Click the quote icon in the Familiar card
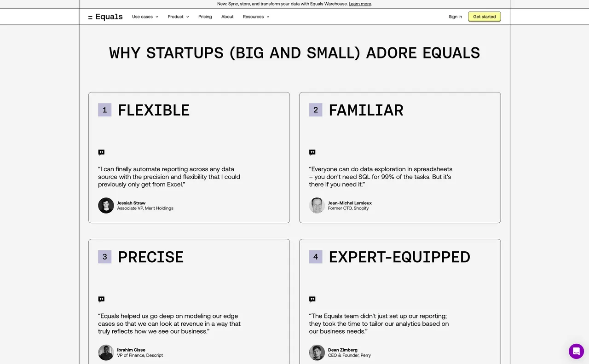Image resolution: width=589 pixels, height=364 pixels. (312, 152)
